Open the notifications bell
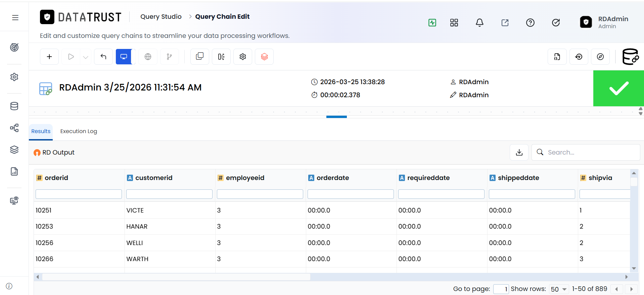 pyautogui.click(x=479, y=22)
